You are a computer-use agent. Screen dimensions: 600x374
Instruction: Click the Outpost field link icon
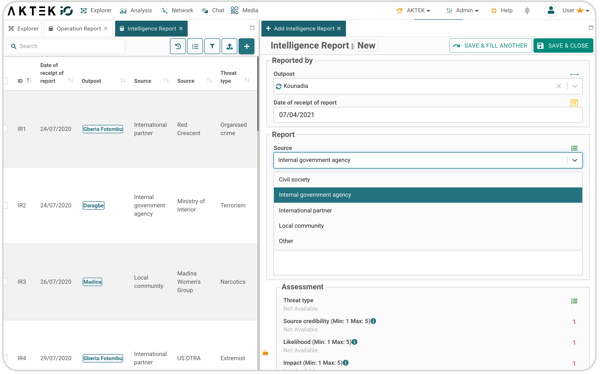pyautogui.click(x=574, y=74)
